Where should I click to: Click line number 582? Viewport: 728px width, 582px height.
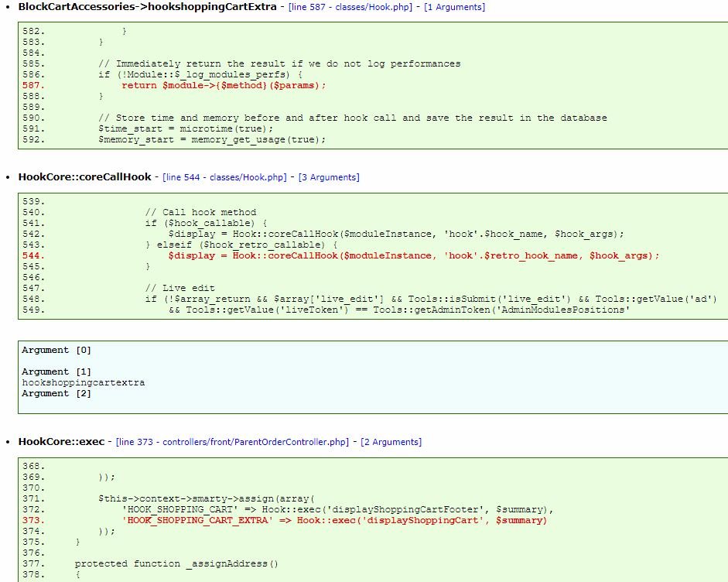point(34,31)
